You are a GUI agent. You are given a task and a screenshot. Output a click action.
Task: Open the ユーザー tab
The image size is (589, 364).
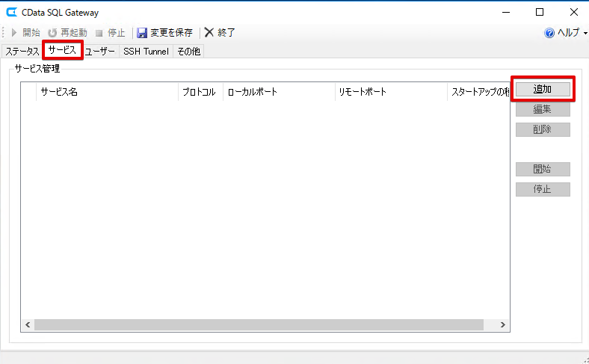[x=100, y=52]
